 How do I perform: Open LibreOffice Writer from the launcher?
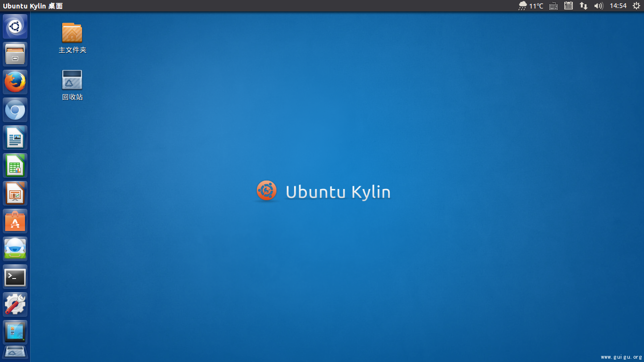point(15,138)
